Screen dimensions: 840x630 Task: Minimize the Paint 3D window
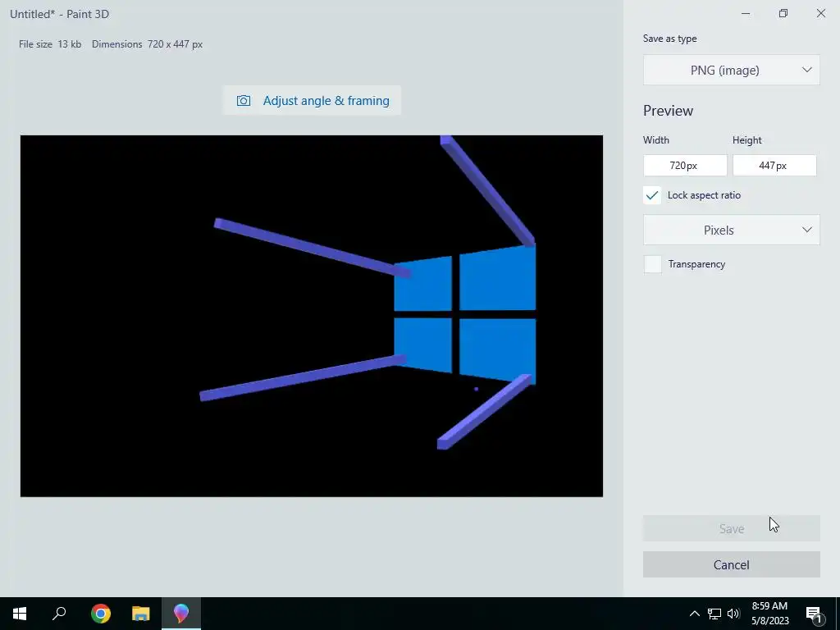click(x=745, y=13)
